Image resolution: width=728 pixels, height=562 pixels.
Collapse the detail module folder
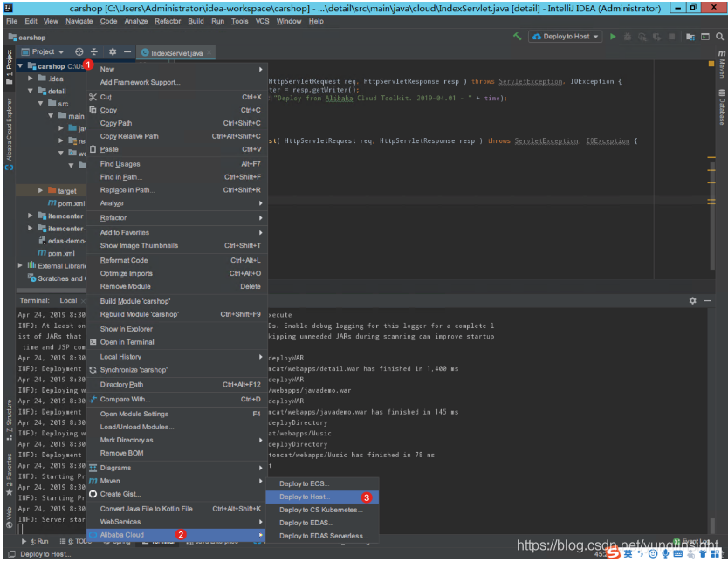click(31, 91)
